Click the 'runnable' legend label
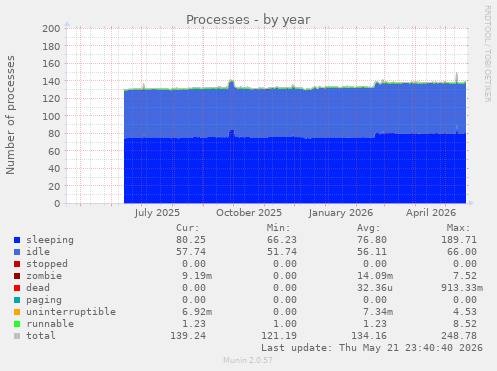This screenshot has height=371, width=497. pyautogui.click(x=50, y=324)
